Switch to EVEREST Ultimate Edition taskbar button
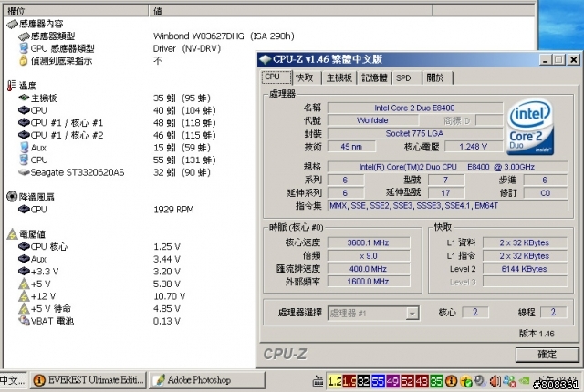 (89, 380)
